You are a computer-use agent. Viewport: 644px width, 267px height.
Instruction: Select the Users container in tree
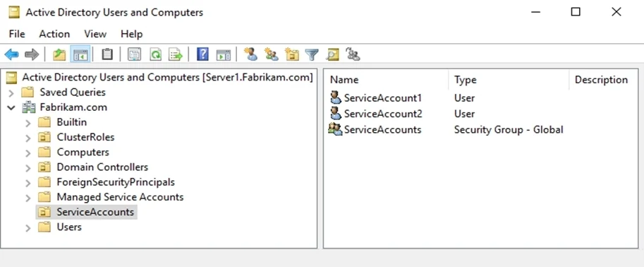coord(69,227)
